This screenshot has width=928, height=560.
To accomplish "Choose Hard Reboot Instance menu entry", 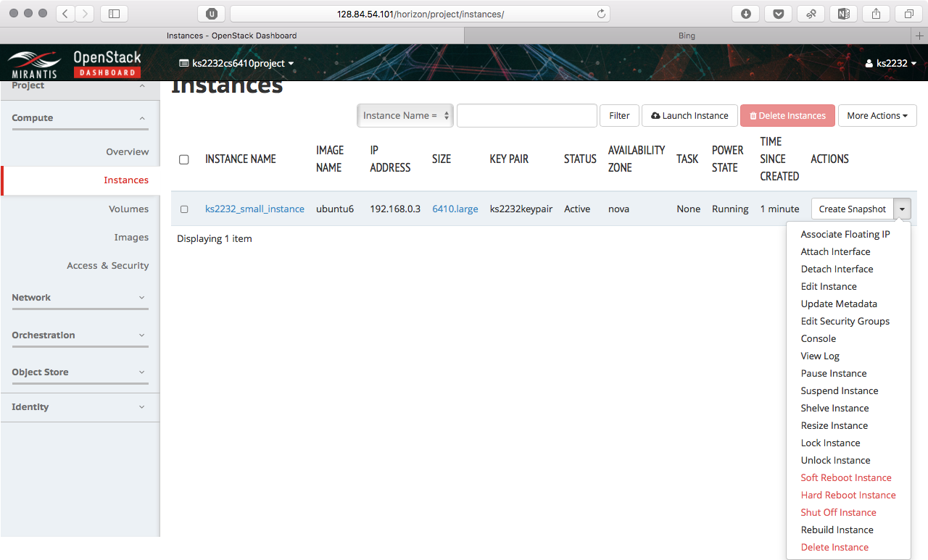I will pos(848,496).
